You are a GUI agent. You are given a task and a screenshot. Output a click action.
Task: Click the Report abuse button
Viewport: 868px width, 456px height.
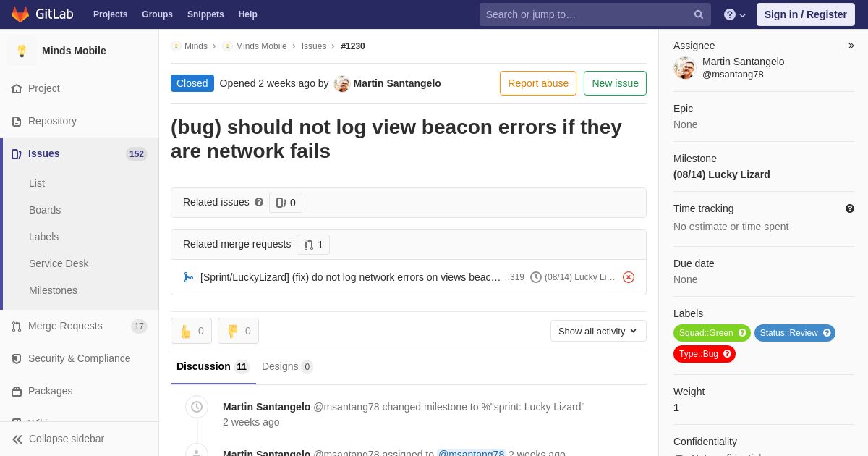coord(538,83)
